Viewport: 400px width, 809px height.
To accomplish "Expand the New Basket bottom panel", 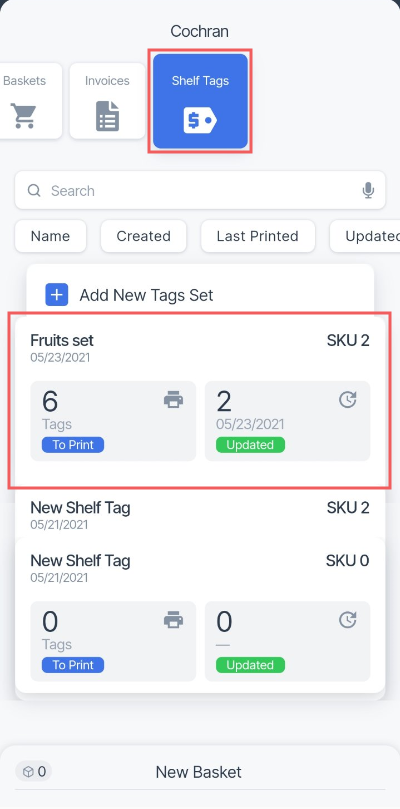I will [x=200, y=772].
